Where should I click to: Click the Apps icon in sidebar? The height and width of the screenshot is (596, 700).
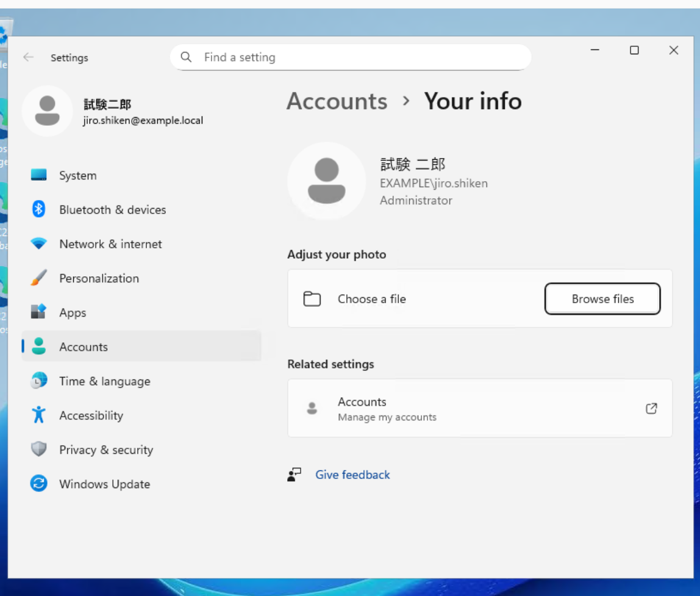[x=39, y=312]
